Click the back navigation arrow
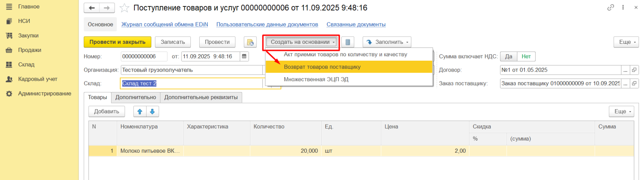 coord(92,8)
